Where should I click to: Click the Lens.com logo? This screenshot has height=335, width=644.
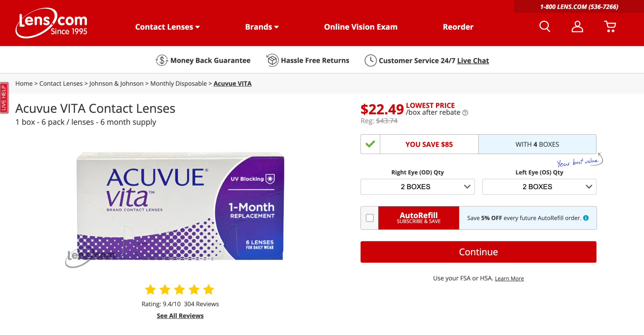[x=52, y=23]
